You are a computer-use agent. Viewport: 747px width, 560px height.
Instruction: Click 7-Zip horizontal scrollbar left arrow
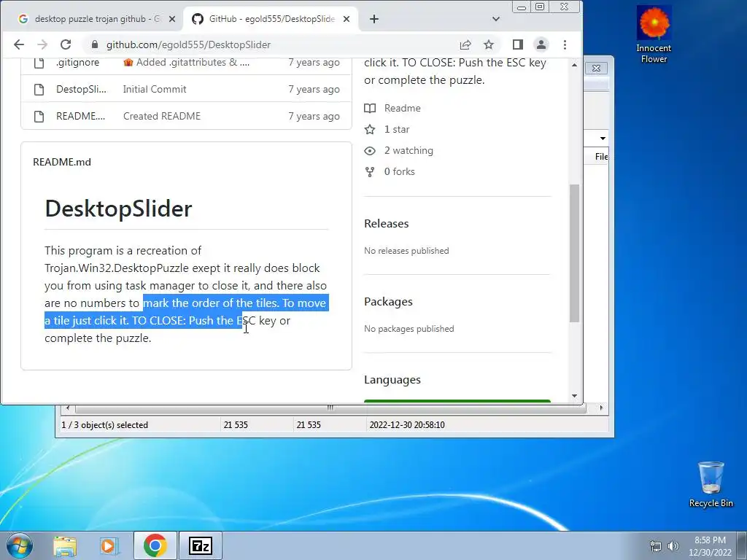pyautogui.click(x=68, y=408)
